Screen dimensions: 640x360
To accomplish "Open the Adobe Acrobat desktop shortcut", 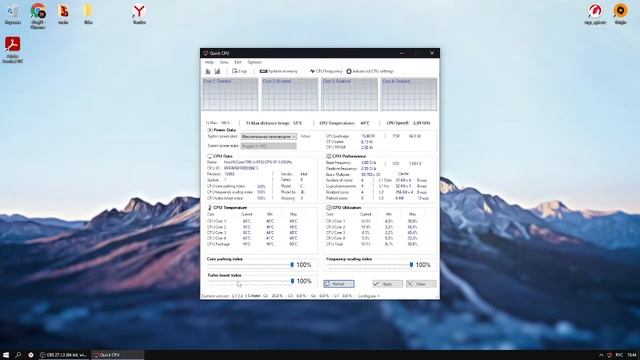I will (x=13, y=49).
